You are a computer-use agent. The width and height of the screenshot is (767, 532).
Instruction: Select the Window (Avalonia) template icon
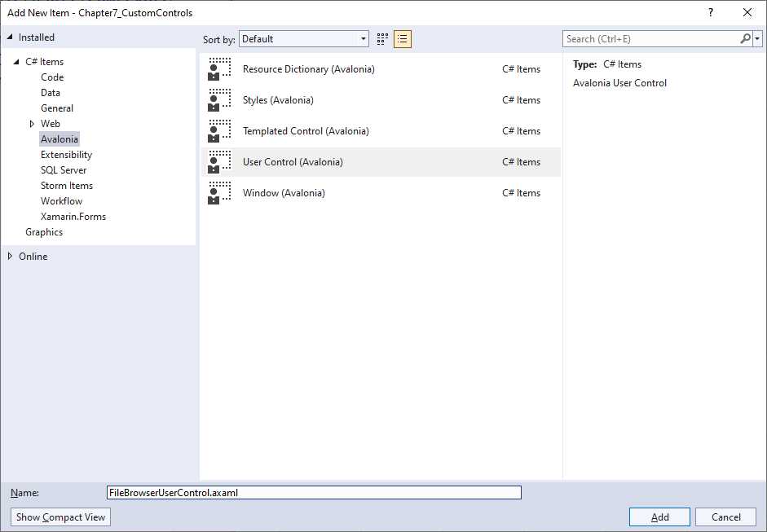pyautogui.click(x=220, y=192)
